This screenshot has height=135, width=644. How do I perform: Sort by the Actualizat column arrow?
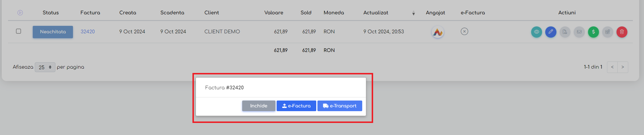(414, 13)
